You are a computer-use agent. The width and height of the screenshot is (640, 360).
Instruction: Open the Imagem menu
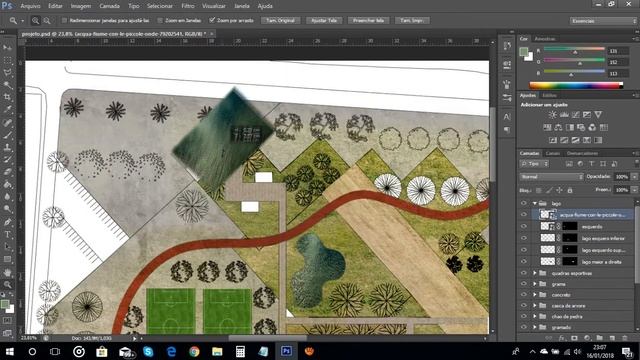[x=81, y=6]
